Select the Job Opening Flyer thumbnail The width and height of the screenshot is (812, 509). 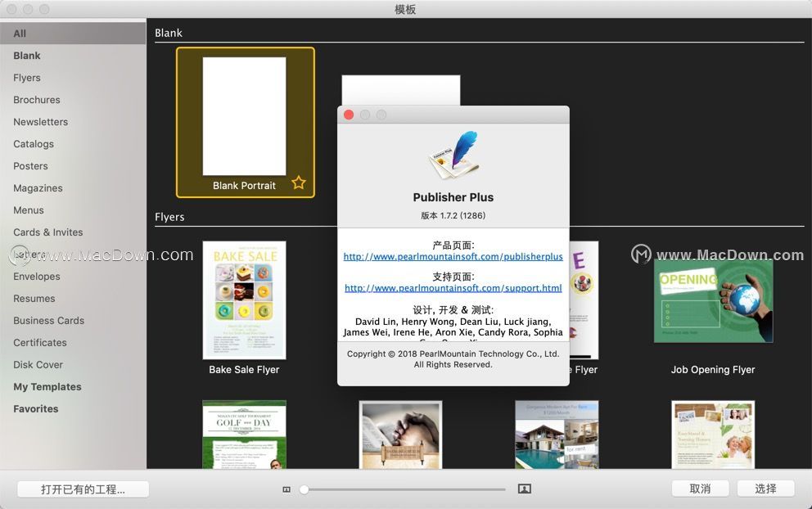pos(713,300)
